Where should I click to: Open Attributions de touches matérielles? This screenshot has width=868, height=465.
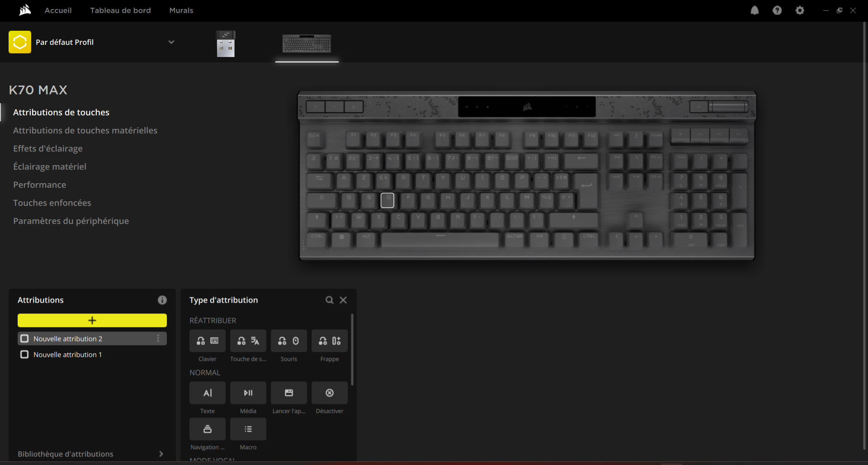85,130
